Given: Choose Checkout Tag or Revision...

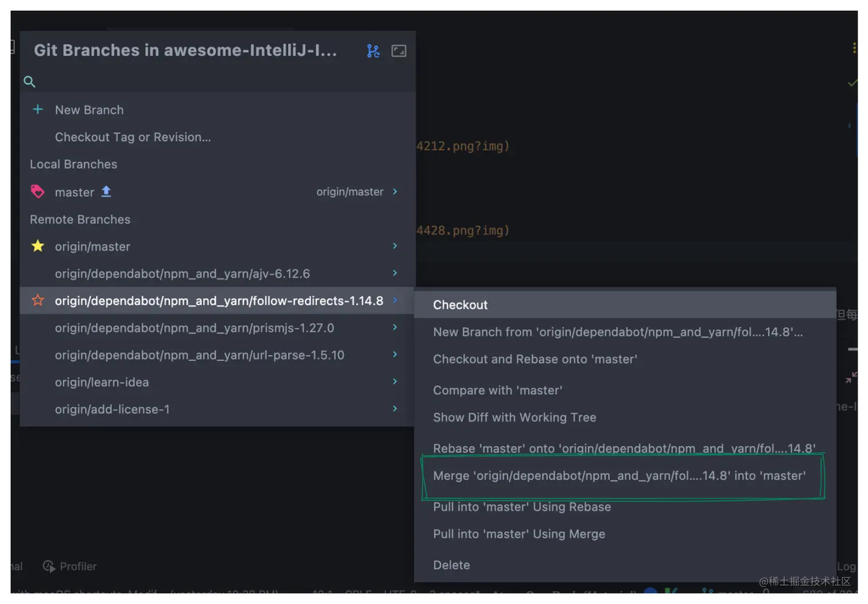Looking at the screenshot, I should pos(217,137).
